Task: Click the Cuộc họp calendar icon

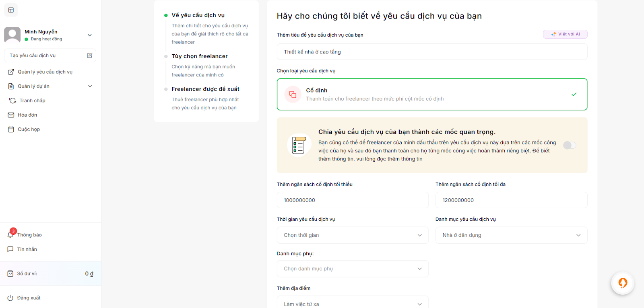Action: click(11, 129)
